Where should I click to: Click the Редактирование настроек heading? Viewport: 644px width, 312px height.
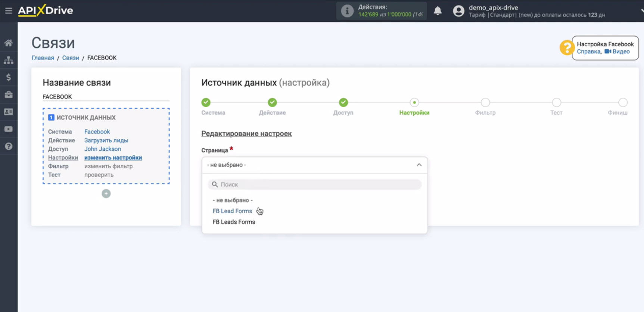pos(246,134)
